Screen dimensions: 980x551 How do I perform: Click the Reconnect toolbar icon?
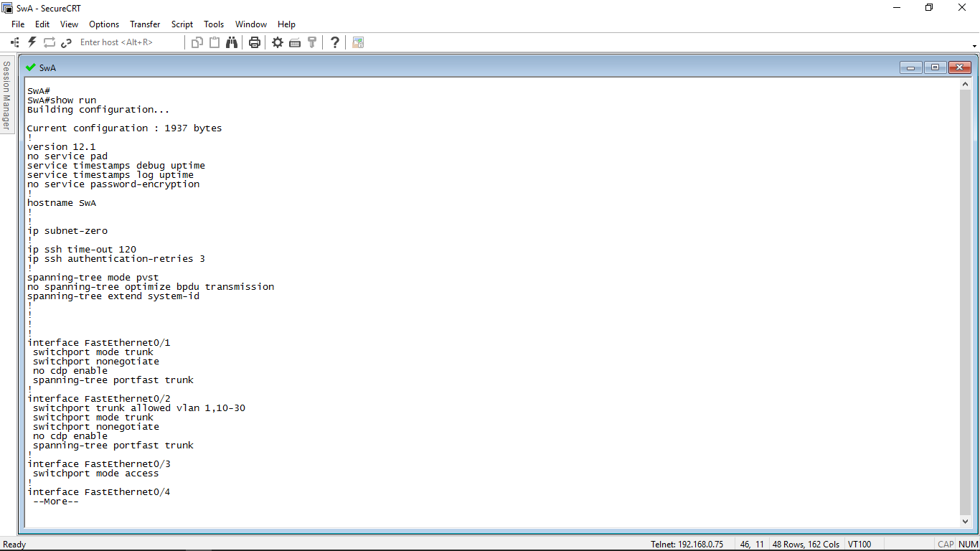click(49, 42)
